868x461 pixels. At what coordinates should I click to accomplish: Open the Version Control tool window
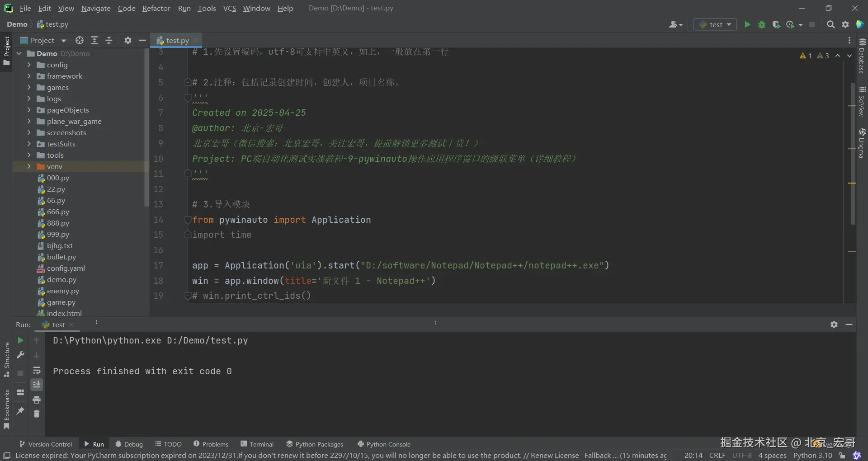coord(45,444)
